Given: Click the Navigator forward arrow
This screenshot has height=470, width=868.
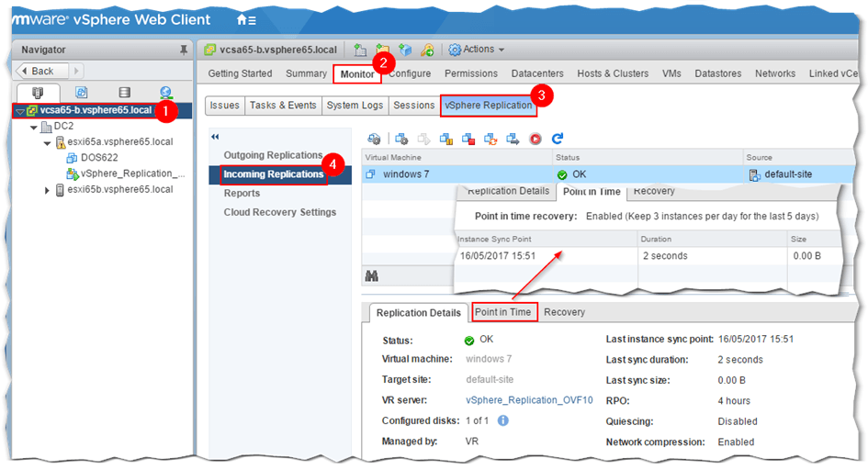Looking at the screenshot, I should click(76, 71).
